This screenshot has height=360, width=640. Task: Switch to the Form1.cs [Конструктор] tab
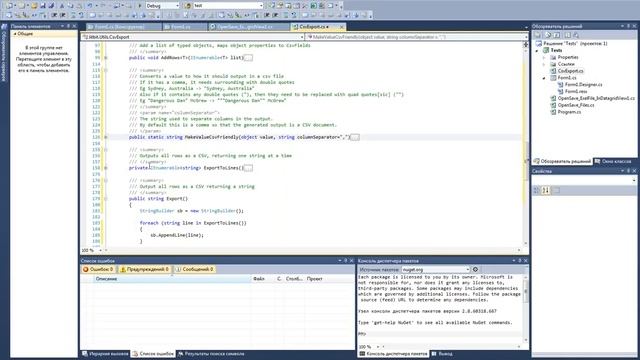point(123,27)
